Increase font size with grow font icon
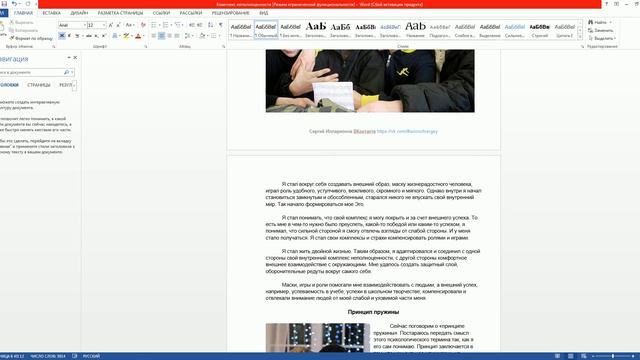Screen dimensions: 640x360 point(111,25)
